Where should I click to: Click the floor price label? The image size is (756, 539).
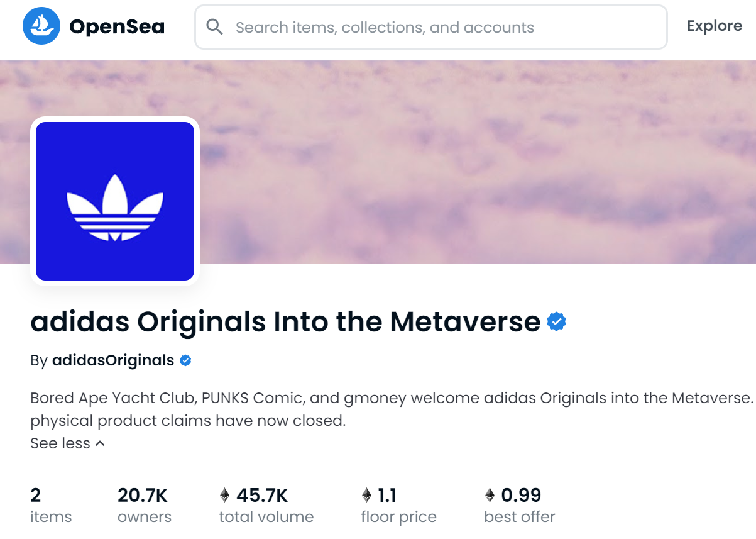coord(398,517)
